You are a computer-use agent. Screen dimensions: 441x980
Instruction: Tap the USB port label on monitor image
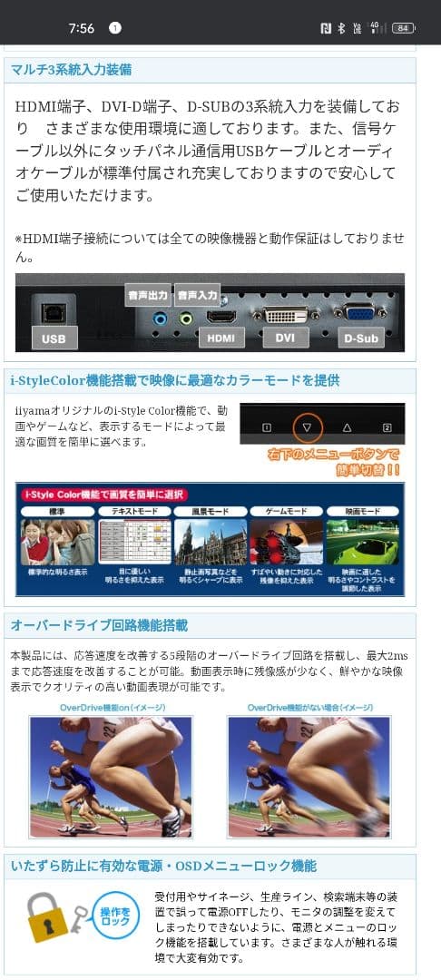(x=55, y=338)
